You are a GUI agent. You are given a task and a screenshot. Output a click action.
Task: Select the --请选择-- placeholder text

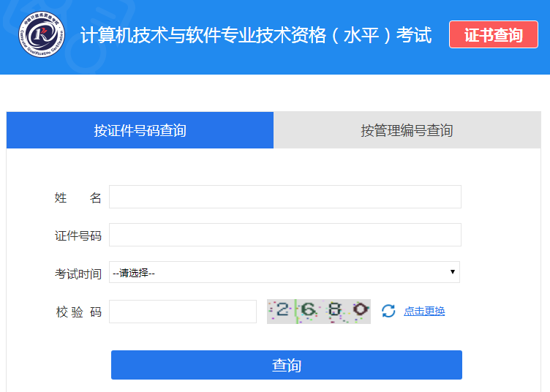pyautogui.click(x=134, y=273)
